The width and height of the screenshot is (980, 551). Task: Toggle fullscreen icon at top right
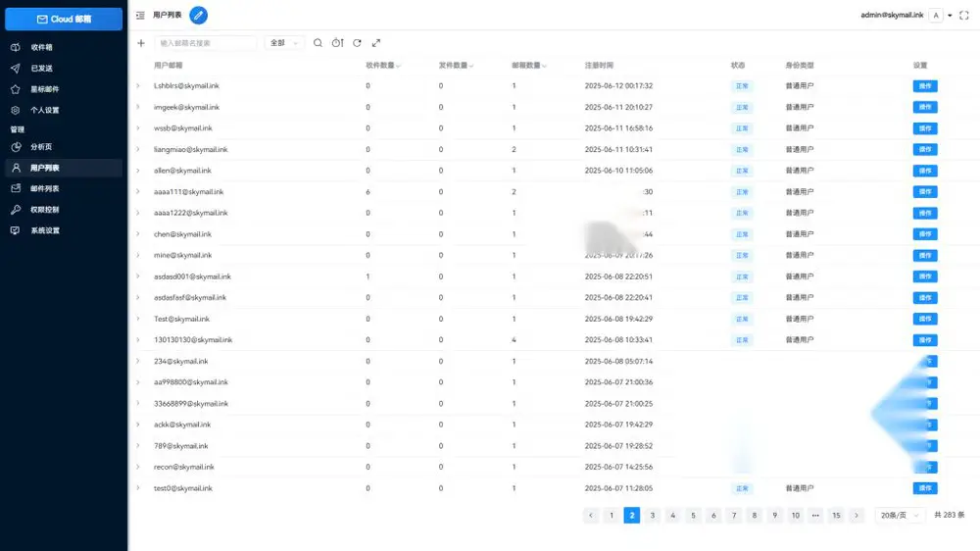click(963, 15)
